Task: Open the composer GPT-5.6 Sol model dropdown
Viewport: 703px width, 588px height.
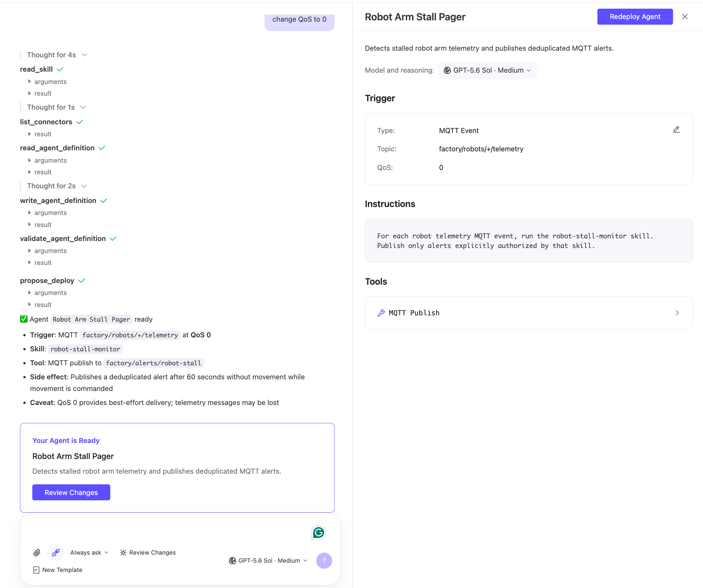Action: tap(268, 561)
